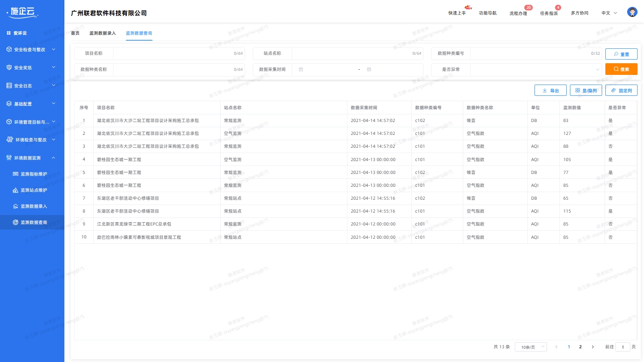Click the 监测指标维护 submenu icon
The width and height of the screenshot is (644, 362).
[x=16, y=174]
